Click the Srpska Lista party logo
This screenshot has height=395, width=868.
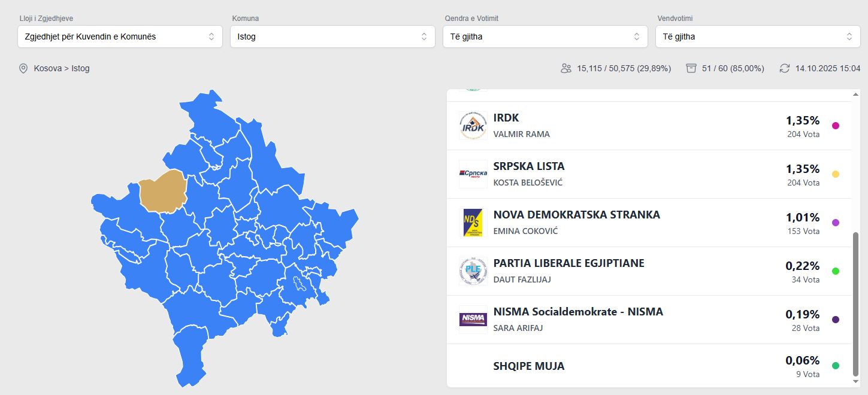[x=473, y=174]
